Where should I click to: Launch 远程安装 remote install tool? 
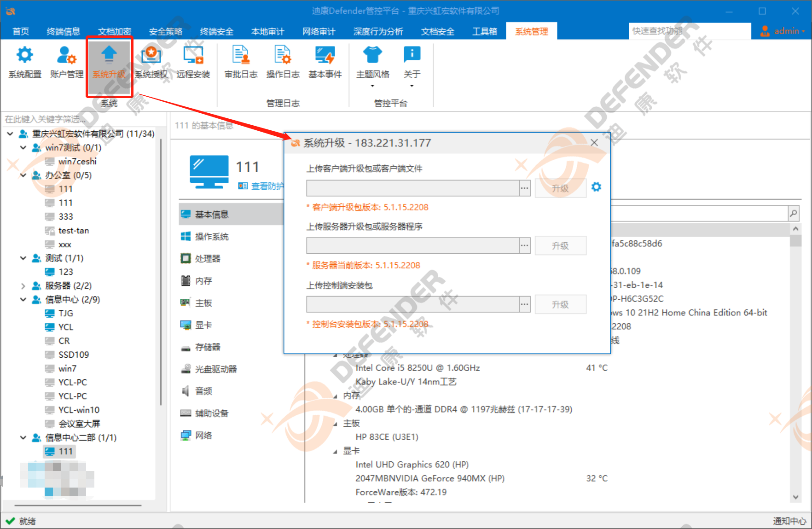[x=193, y=62]
